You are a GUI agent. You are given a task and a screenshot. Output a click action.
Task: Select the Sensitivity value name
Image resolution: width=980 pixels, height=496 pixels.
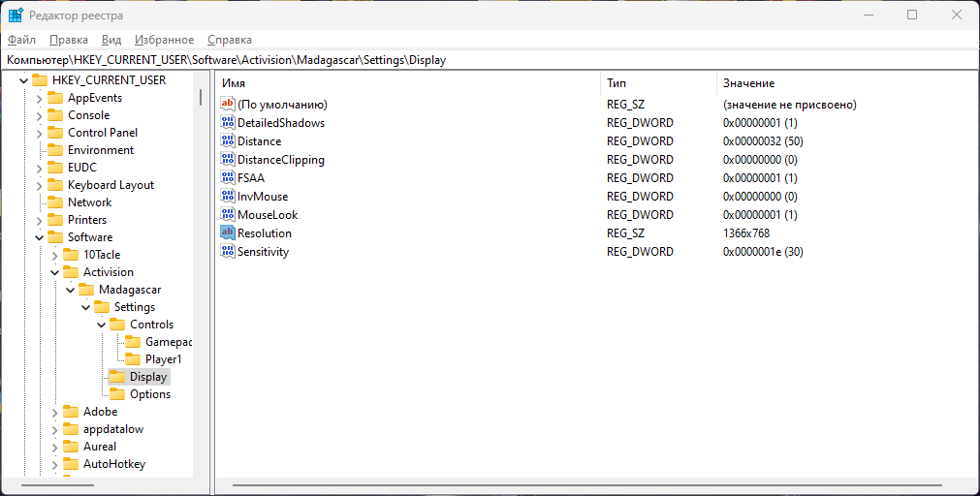pyautogui.click(x=263, y=252)
